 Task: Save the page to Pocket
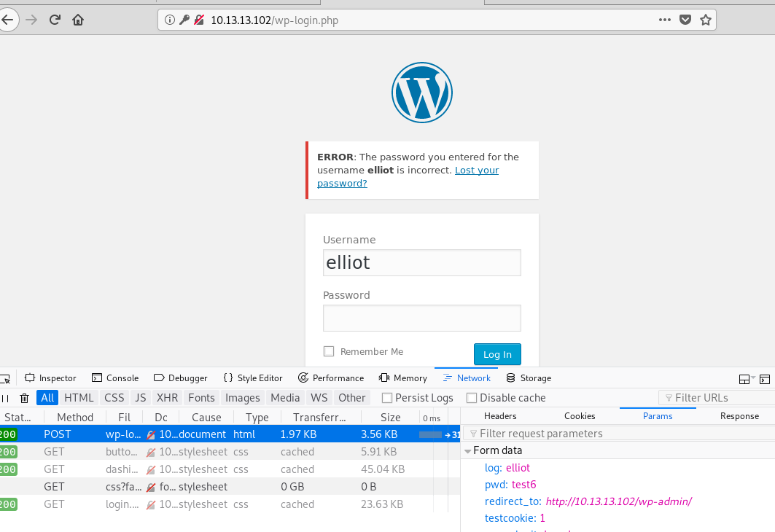(685, 20)
